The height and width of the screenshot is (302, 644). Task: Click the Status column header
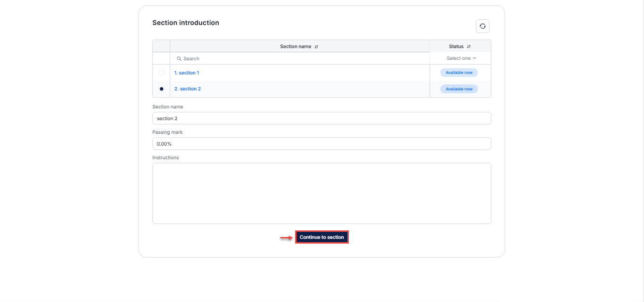(456, 47)
